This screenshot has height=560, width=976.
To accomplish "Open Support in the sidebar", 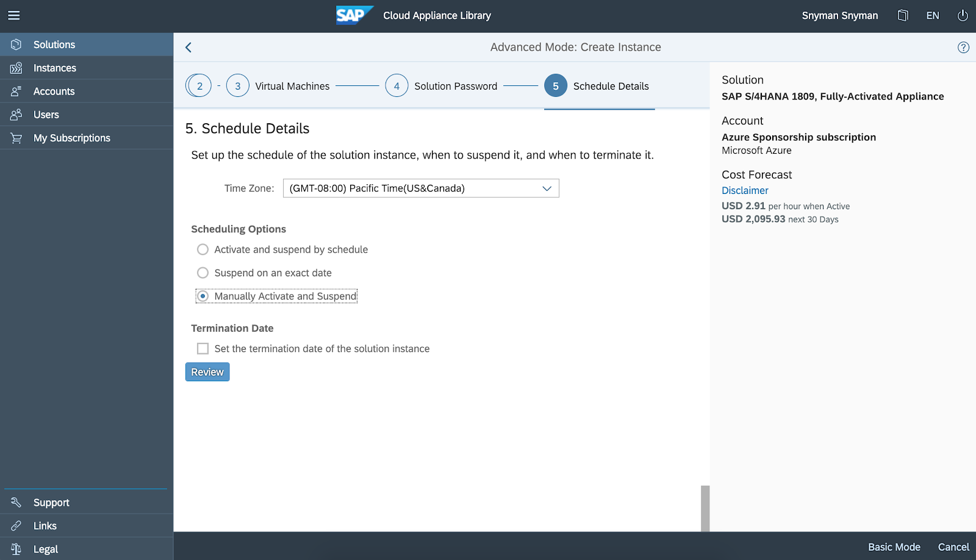I will pyautogui.click(x=87, y=503).
